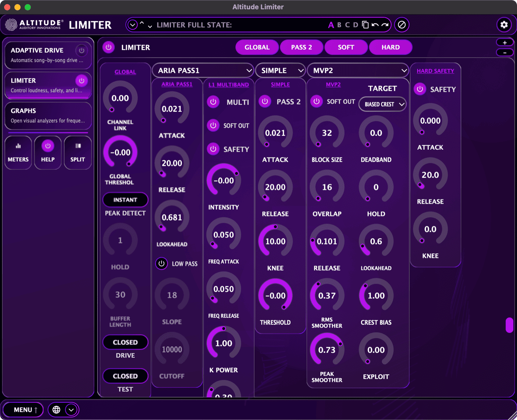Toggle the Limiter sidebar power button

pyautogui.click(x=81, y=80)
